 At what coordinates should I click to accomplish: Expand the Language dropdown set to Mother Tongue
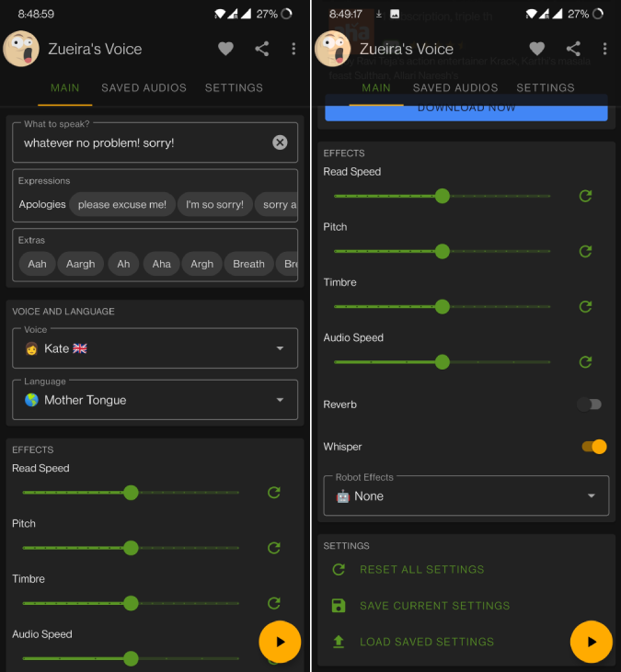point(155,400)
